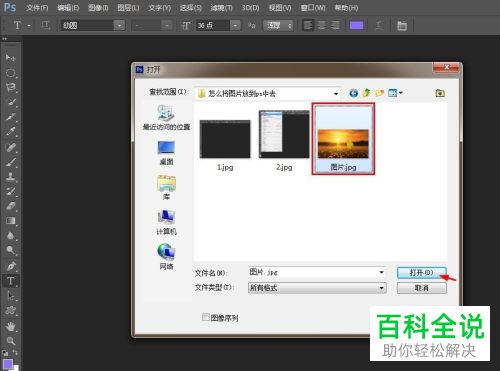Select the Zoom tool in toolbox
Image resolution: width=500 pixels, height=371 pixels.
(x=10, y=341)
